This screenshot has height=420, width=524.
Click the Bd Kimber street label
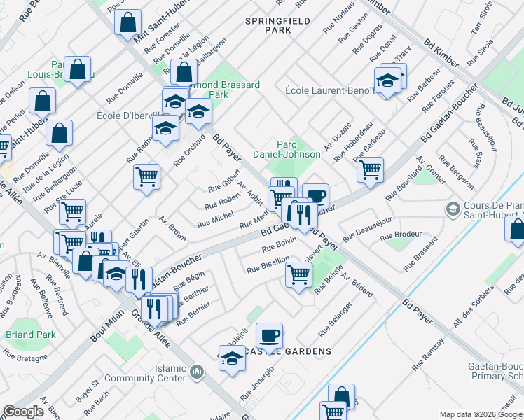(x=441, y=52)
